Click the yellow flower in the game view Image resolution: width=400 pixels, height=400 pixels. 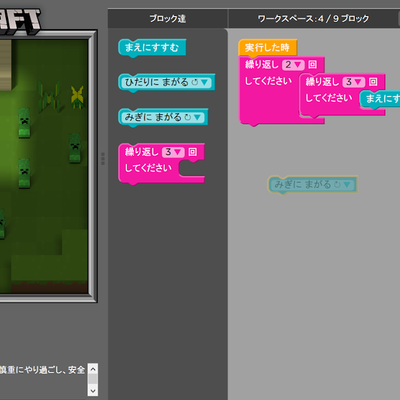(77, 97)
